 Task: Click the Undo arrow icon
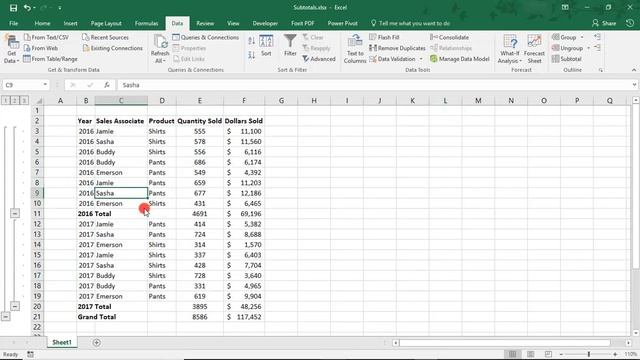(27, 8)
